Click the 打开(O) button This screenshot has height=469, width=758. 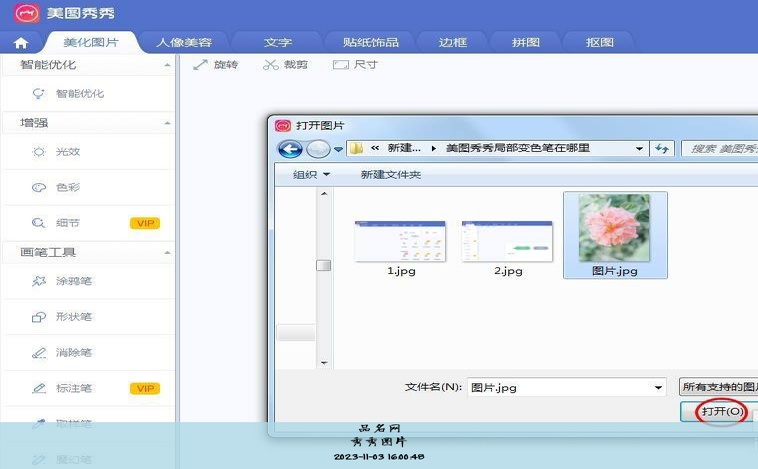721,411
